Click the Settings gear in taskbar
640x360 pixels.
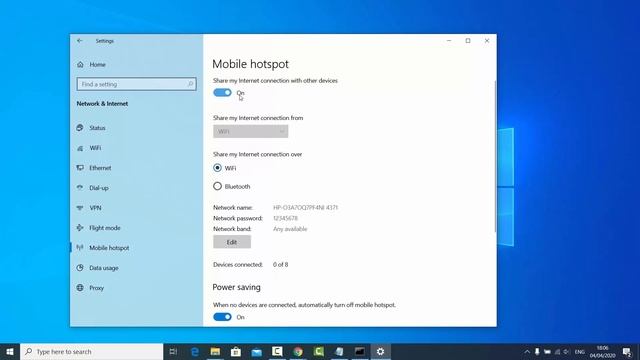point(380,351)
